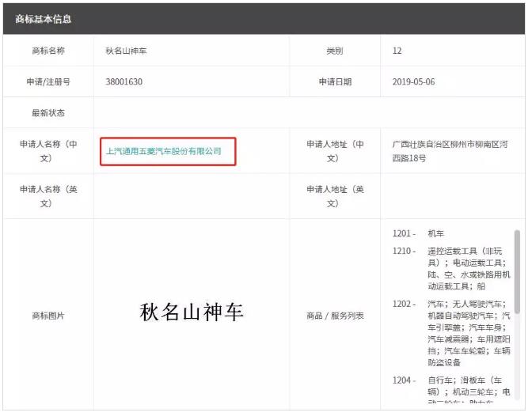Click the 最新状态 label cell
532x416 pixels.
48,112
